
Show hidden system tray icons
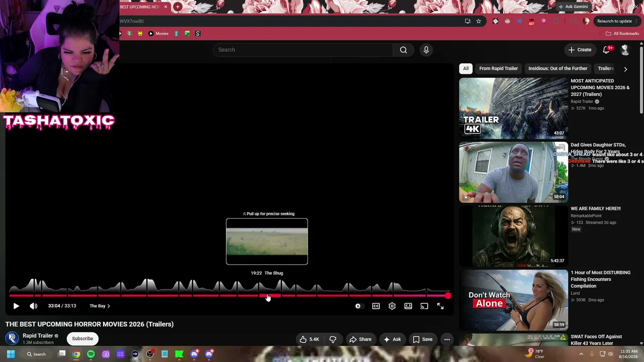(x=581, y=354)
